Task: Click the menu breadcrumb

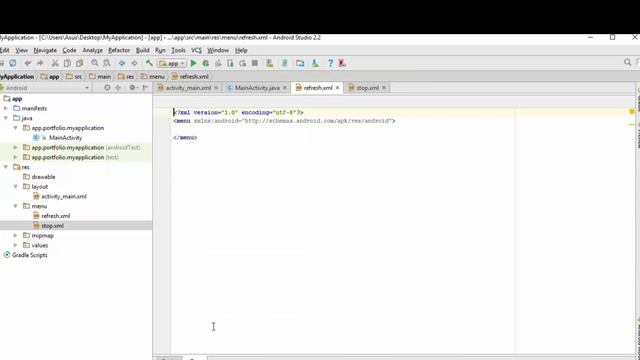Action: click(153, 76)
